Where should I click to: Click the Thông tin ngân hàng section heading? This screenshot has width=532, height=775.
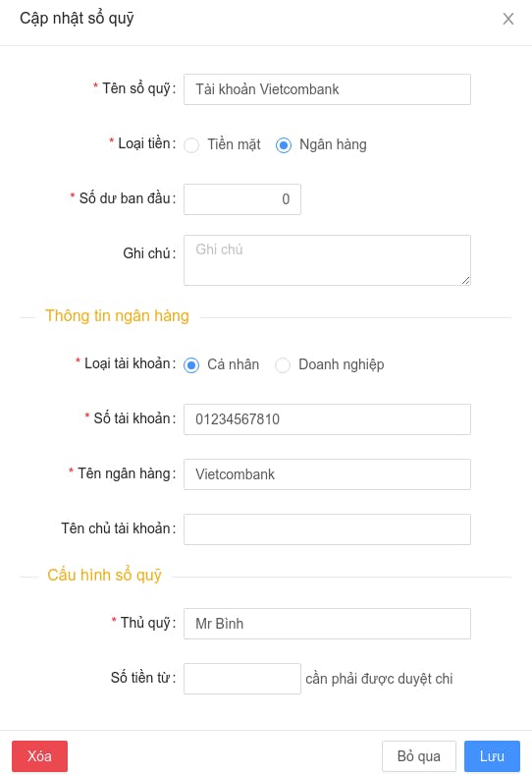tap(117, 316)
